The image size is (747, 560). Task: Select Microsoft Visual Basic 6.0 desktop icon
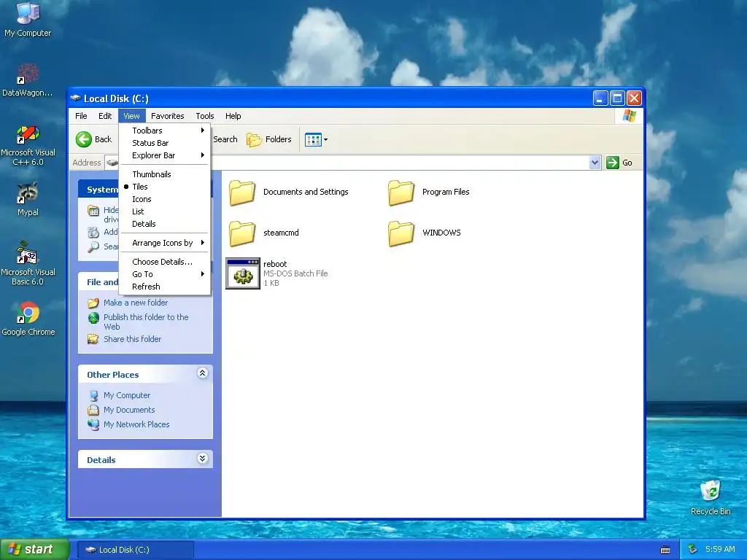tap(28, 253)
